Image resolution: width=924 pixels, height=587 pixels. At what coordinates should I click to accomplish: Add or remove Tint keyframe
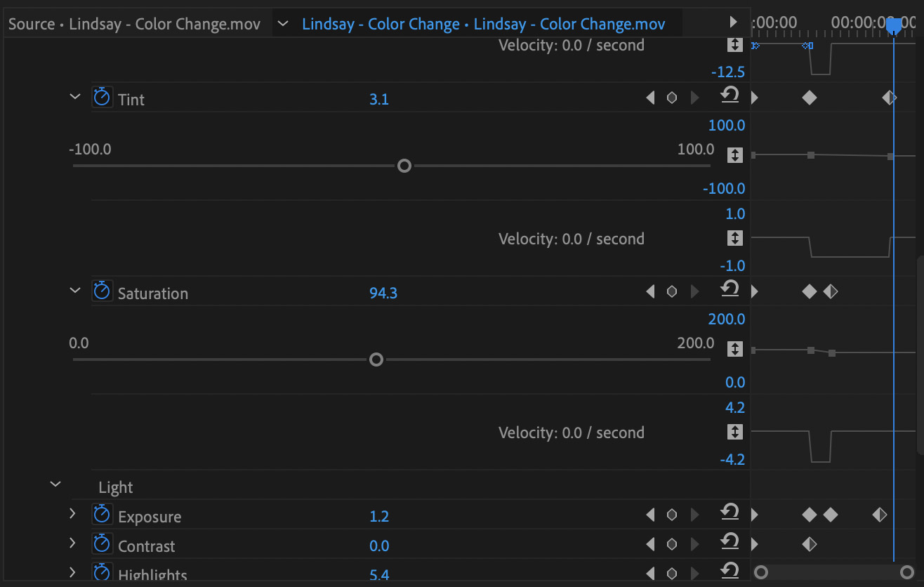671,98
